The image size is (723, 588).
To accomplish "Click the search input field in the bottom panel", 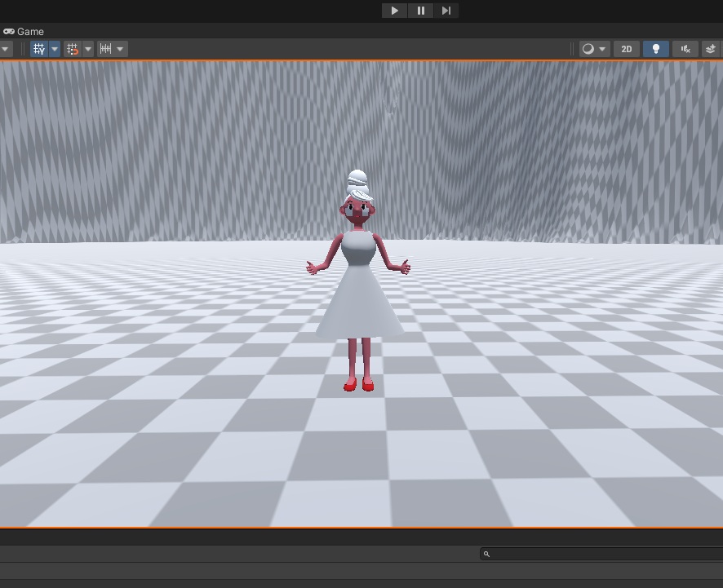I will click(604, 554).
